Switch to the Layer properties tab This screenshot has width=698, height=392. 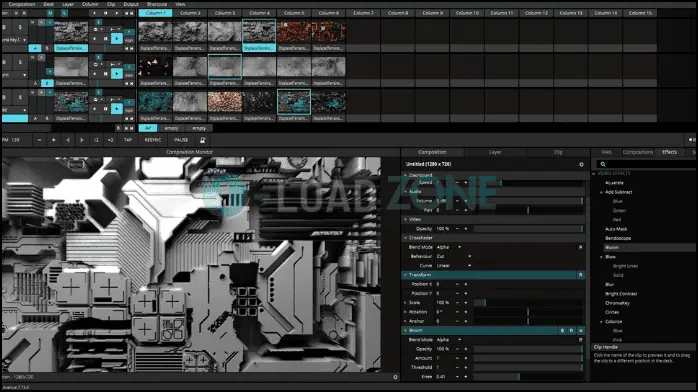click(495, 152)
